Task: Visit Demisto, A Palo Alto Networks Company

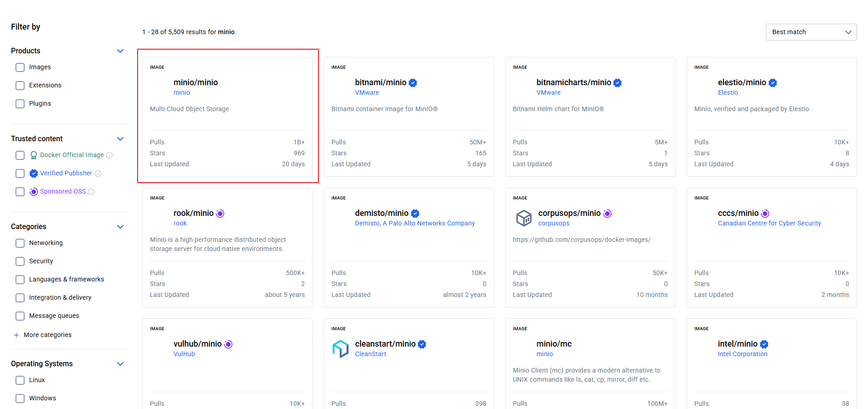Action: (415, 223)
